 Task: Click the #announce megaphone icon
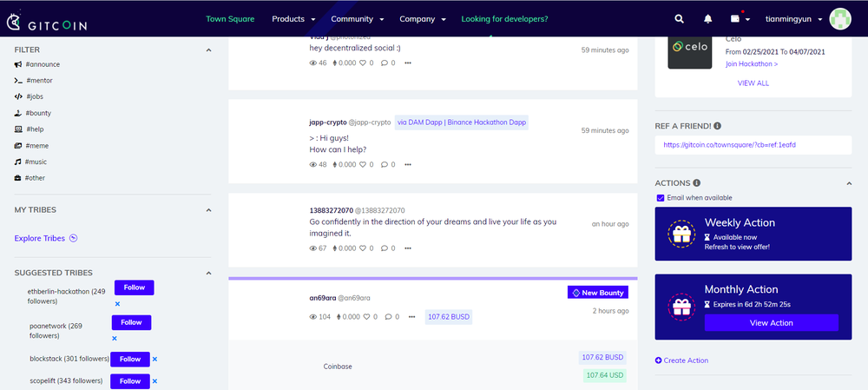18,64
